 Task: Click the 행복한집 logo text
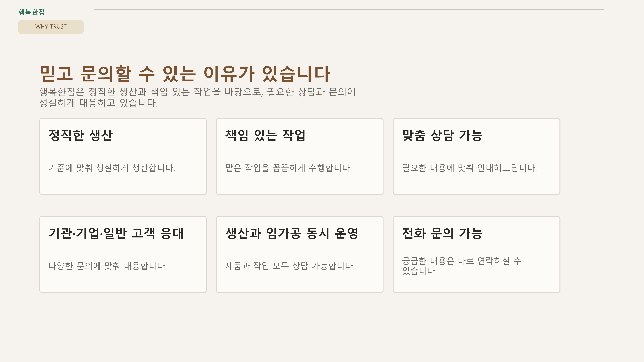point(31,12)
